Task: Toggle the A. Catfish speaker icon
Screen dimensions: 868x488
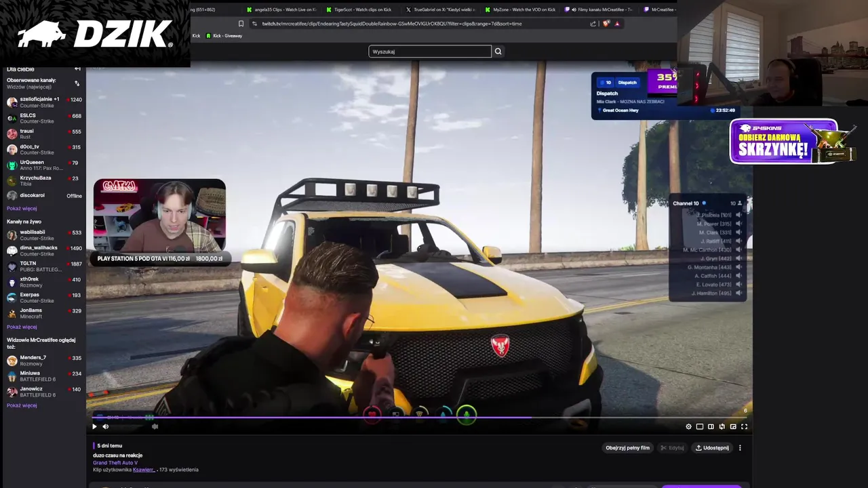Action: [x=738, y=276]
